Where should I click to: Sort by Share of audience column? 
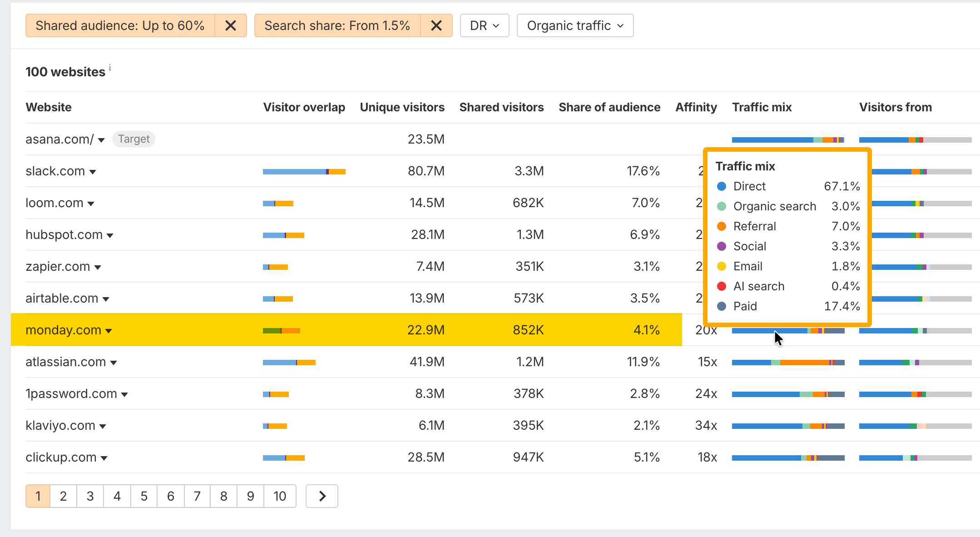609,107
